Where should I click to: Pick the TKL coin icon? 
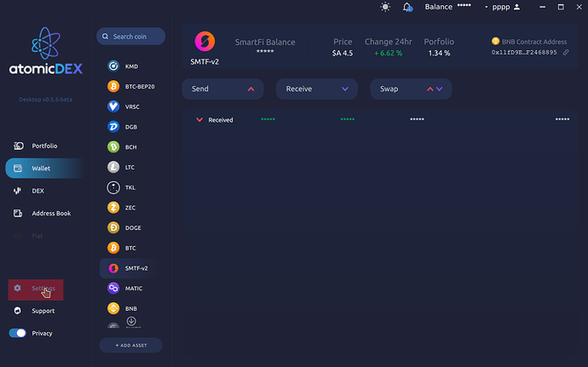pyautogui.click(x=113, y=187)
